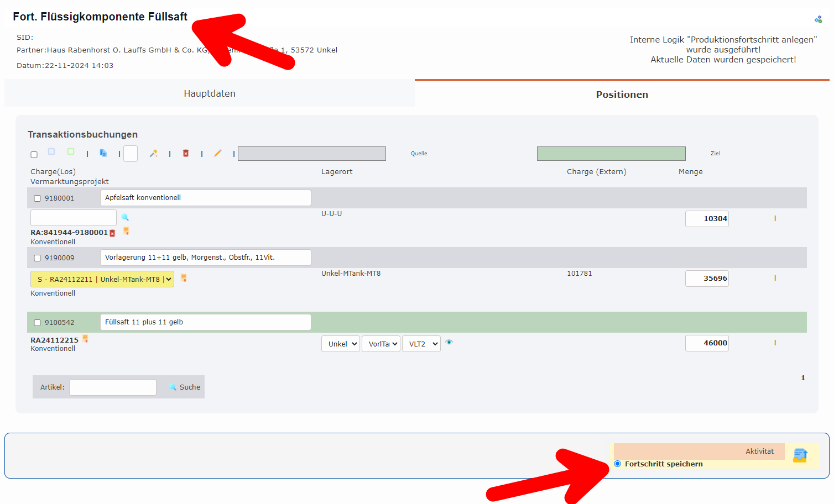Viewport: 834px width, 504px height.
Task: Check the box for article 9190009
Action: (x=38, y=258)
